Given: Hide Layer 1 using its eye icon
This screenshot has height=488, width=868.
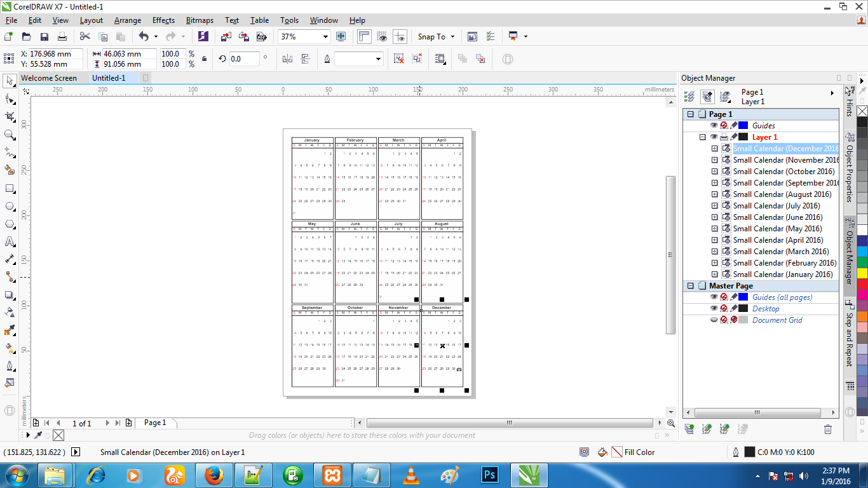Looking at the screenshot, I should [714, 137].
